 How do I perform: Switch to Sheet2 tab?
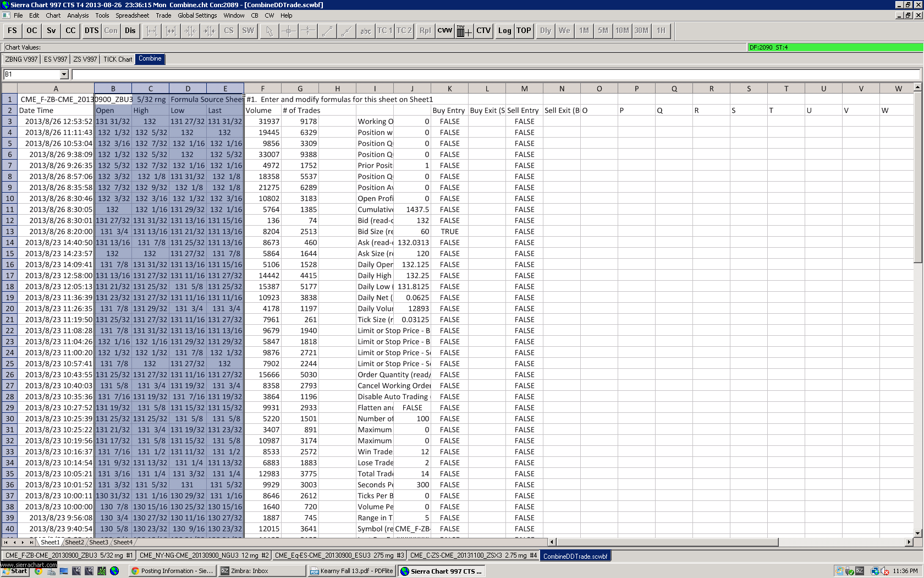click(x=74, y=542)
